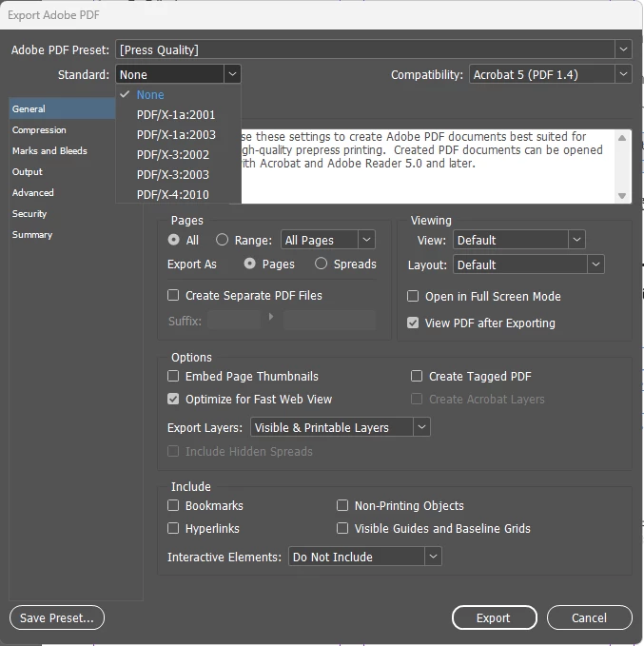Uncheck View PDF after Exporting
The image size is (644, 646).
point(413,323)
